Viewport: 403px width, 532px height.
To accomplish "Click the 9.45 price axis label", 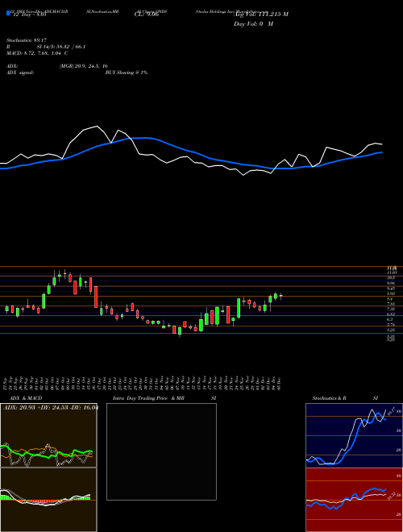I will 391,288.
